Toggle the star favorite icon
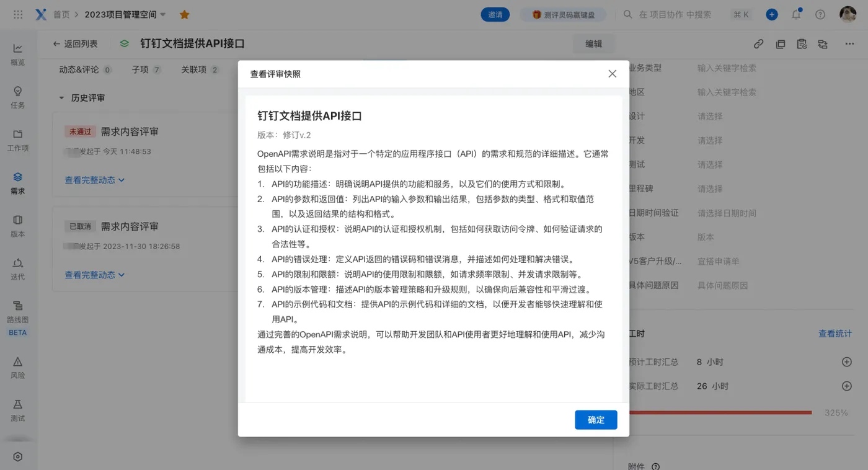This screenshot has height=470, width=868. [x=184, y=14]
